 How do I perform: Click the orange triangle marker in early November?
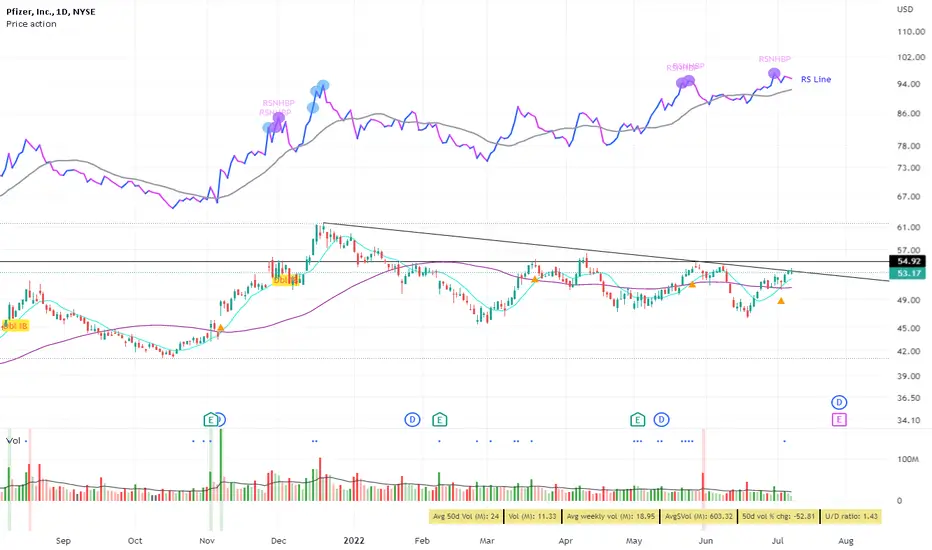(x=221, y=328)
